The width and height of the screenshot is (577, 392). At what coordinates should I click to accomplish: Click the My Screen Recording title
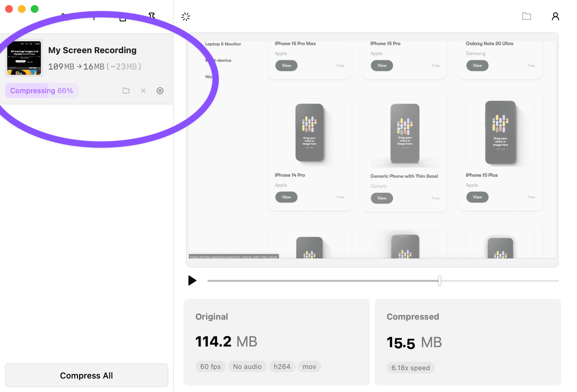point(92,50)
